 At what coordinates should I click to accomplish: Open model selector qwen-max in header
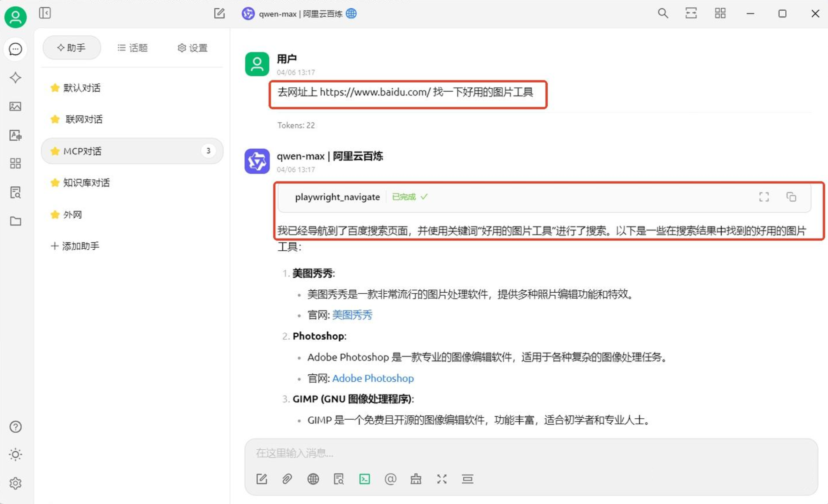click(300, 14)
